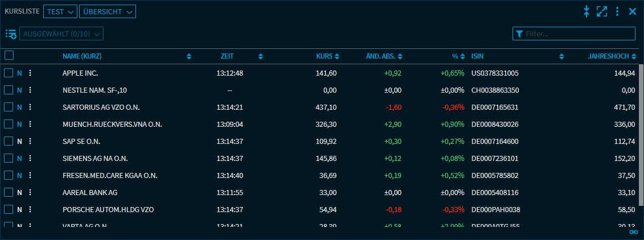Click the N news icon for SARTORIUS AG

[19, 107]
